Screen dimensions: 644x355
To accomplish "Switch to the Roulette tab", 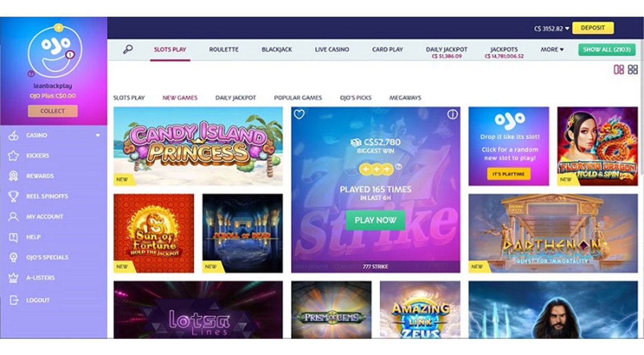I will [x=224, y=49].
